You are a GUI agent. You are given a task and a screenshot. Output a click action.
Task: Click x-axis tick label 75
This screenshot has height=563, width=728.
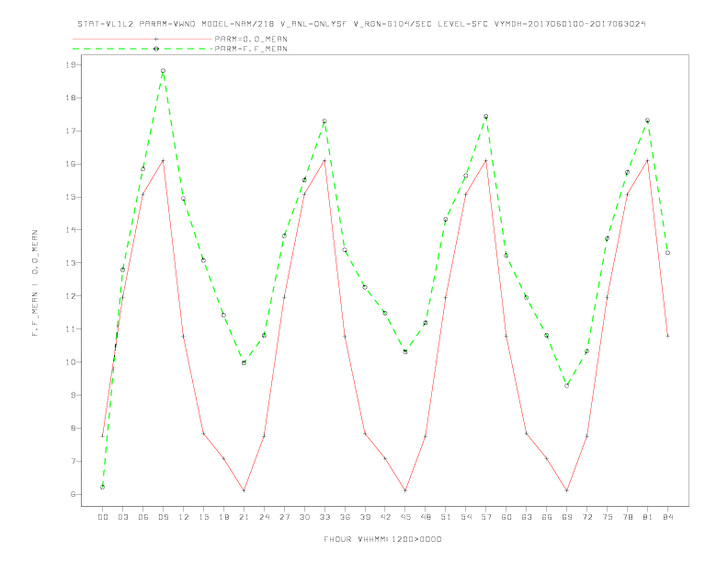pos(608,517)
